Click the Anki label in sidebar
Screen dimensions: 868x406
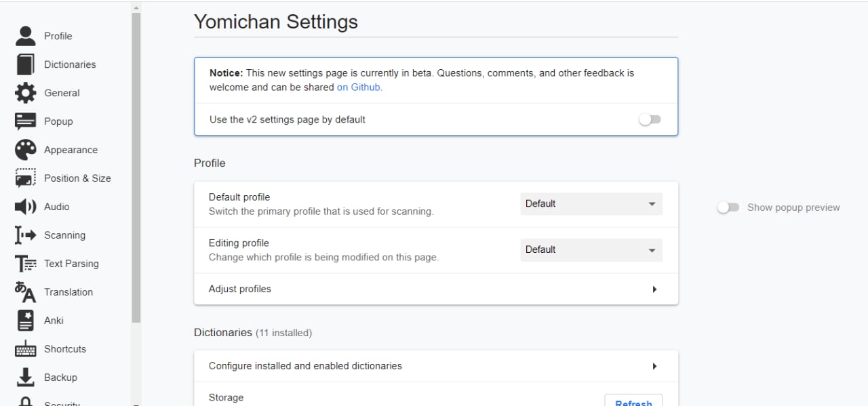[x=54, y=321]
